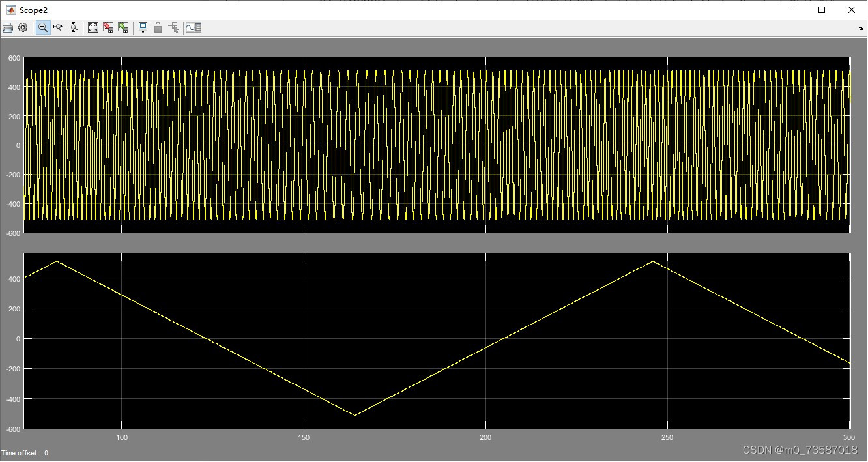
Task: Toggle the Zoom tool magnifier
Action: [x=43, y=27]
